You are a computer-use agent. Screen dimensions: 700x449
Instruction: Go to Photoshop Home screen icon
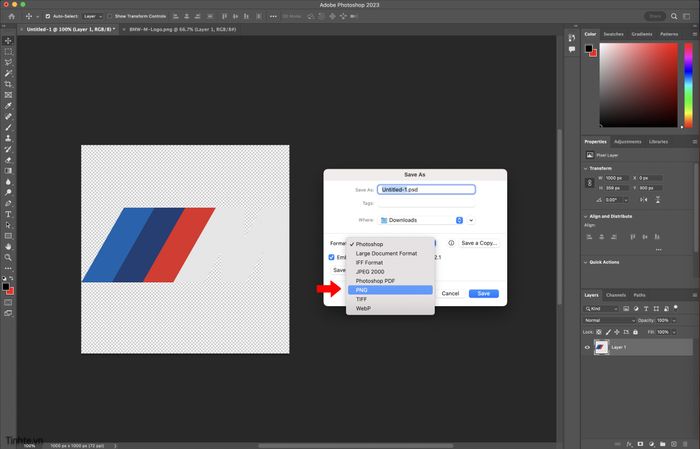coord(12,17)
